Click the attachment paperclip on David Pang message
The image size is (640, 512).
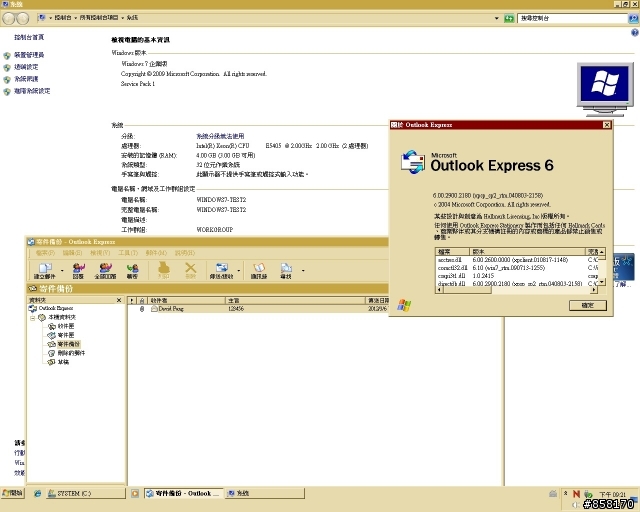142,309
